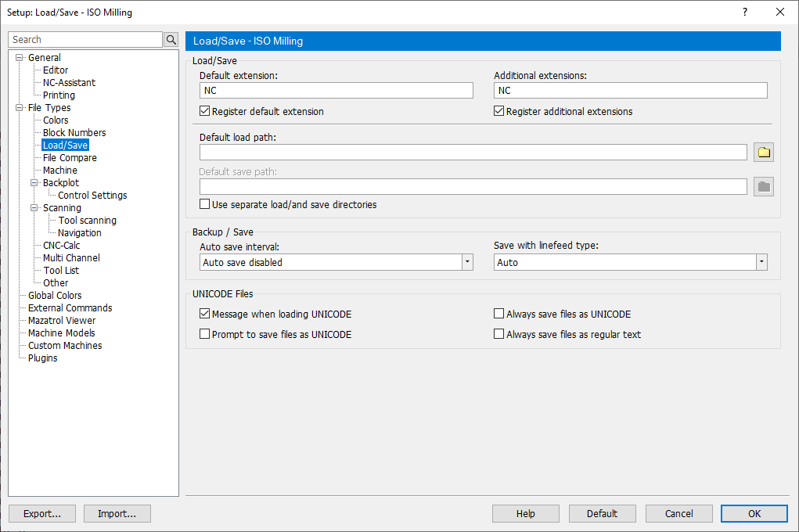This screenshot has height=532, width=799.
Task: Collapse the Scanning tree node
Action: coord(34,208)
